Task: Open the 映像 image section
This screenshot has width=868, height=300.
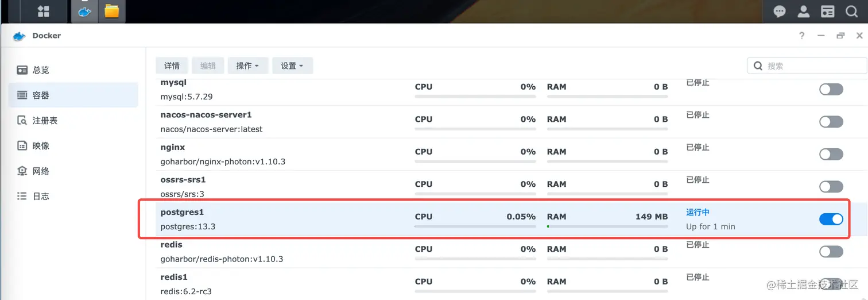Action: coord(73,145)
